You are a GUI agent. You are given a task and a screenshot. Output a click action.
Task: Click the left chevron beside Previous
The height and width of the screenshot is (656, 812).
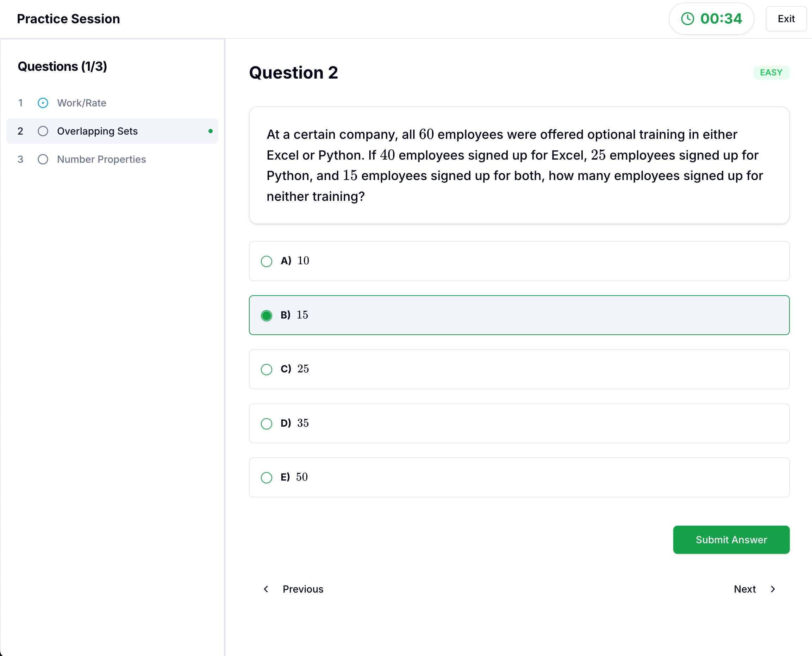(x=266, y=589)
